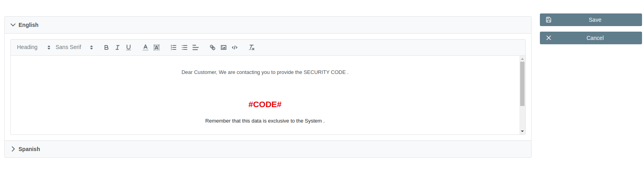The height and width of the screenshot is (172, 644).
Task: Click the #CODE# placeholder text
Action: [x=265, y=104]
